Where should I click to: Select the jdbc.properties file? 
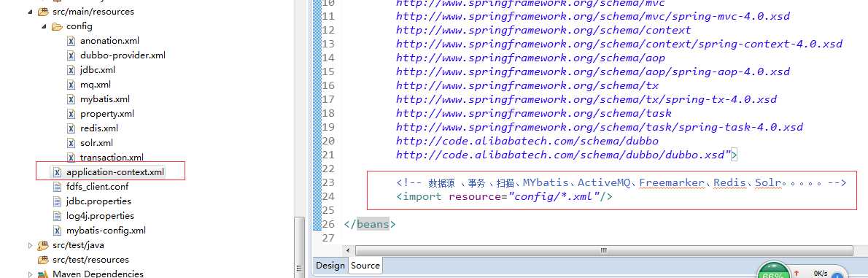point(98,201)
